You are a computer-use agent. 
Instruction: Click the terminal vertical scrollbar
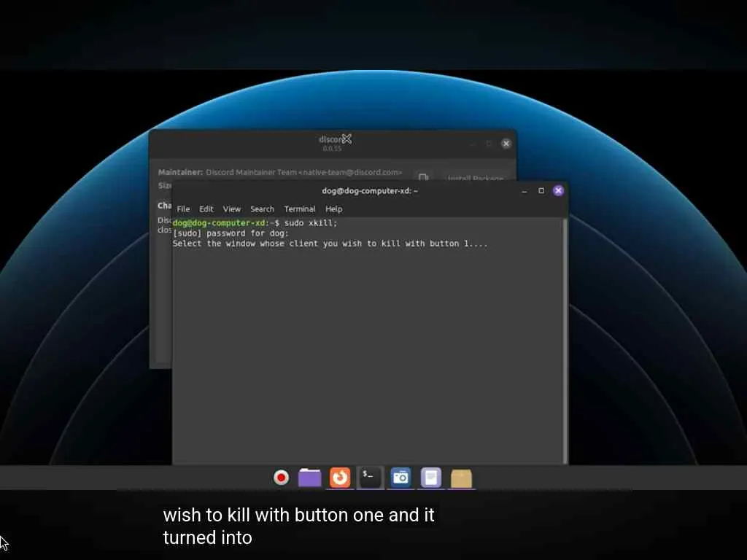click(x=565, y=341)
